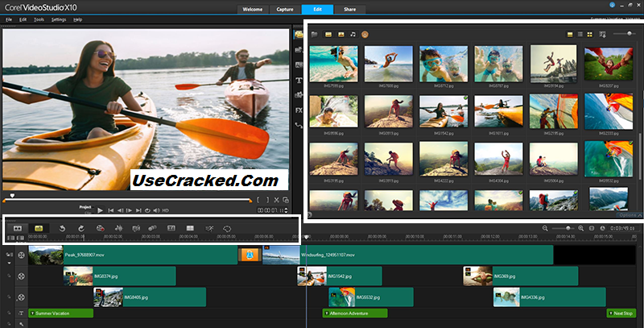
Task: Open the Media library panel
Action: coord(299,35)
